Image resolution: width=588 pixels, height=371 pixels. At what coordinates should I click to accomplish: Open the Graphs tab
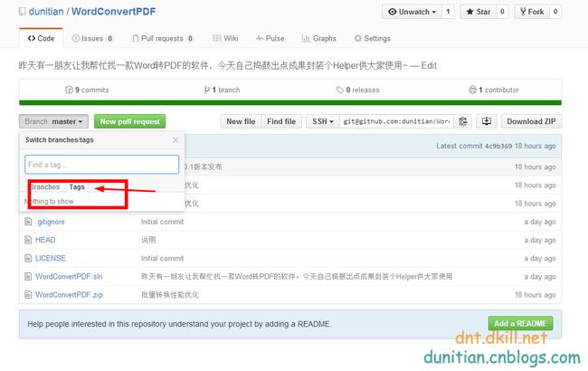(x=319, y=38)
